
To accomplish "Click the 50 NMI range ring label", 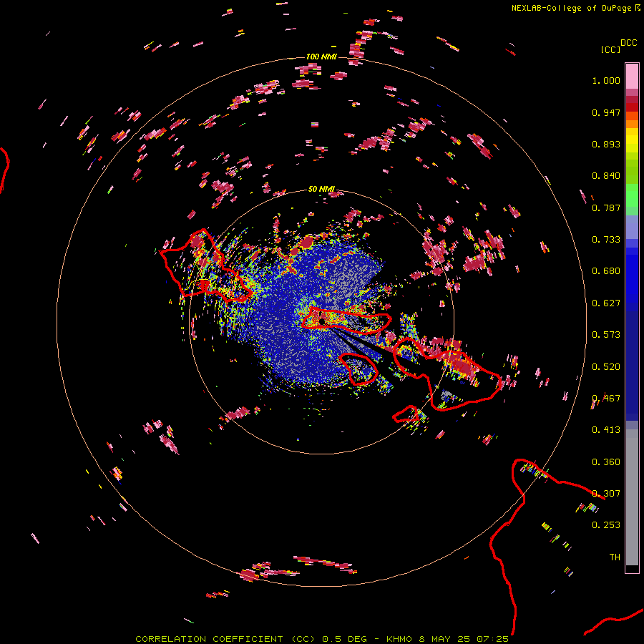I will coord(321,189).
